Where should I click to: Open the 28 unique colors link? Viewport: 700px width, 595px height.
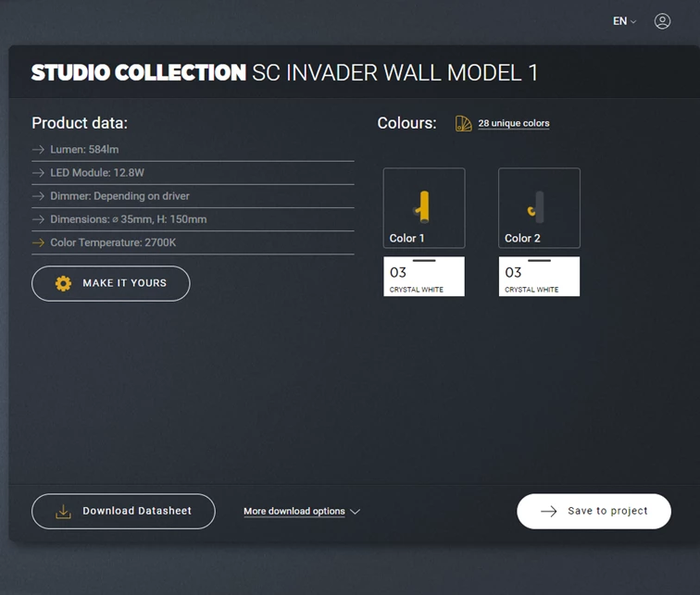[x=513, y=123]
